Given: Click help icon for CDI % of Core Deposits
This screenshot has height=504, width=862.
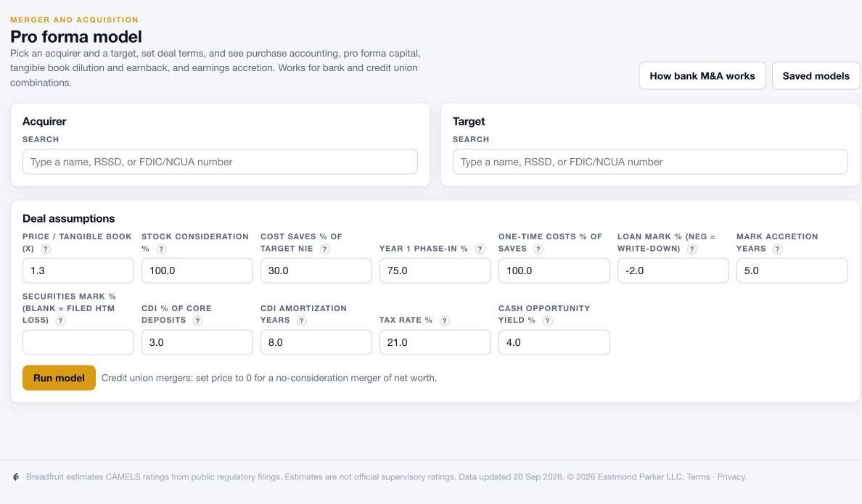Looking at the screenshot, I should (x=197, y=321).
